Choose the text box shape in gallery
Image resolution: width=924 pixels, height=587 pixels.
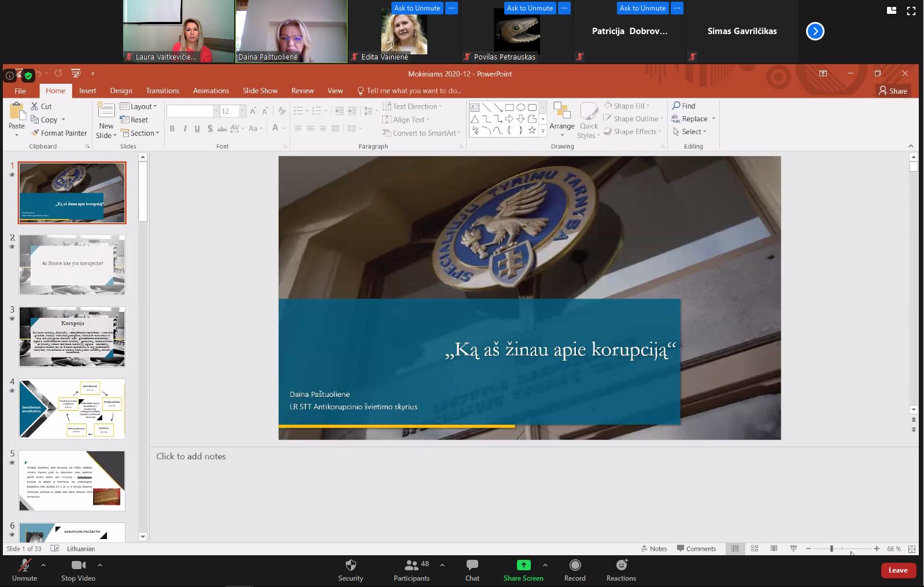point(475,107)
